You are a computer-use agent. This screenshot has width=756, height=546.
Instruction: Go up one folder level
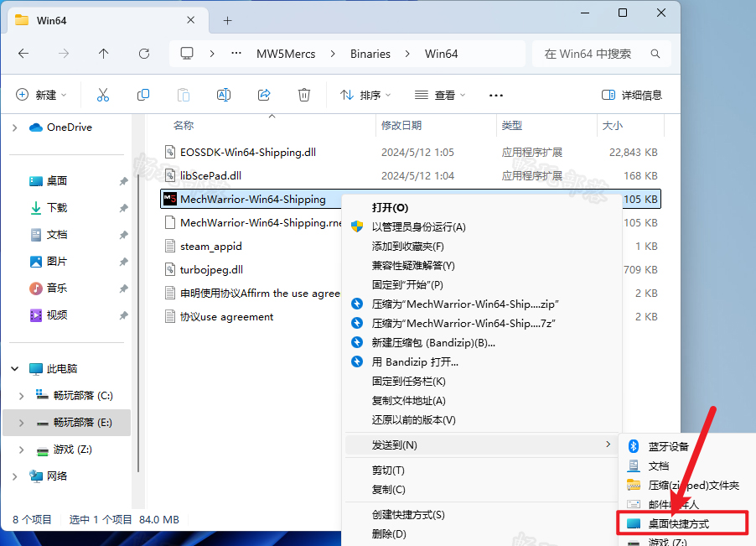click(104, 54)
